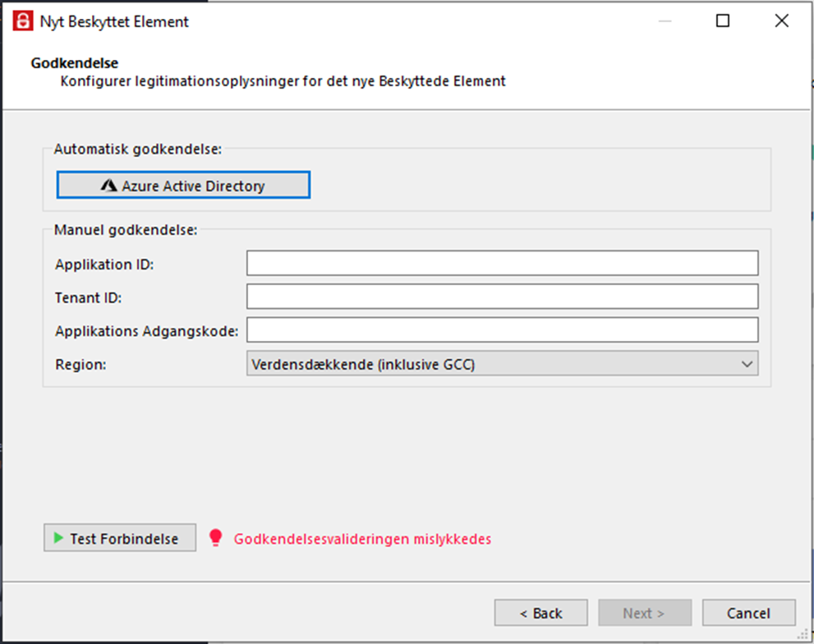814x644 pixels.
Task: Click the Region combo box chevron arrow
Action: 747,364
